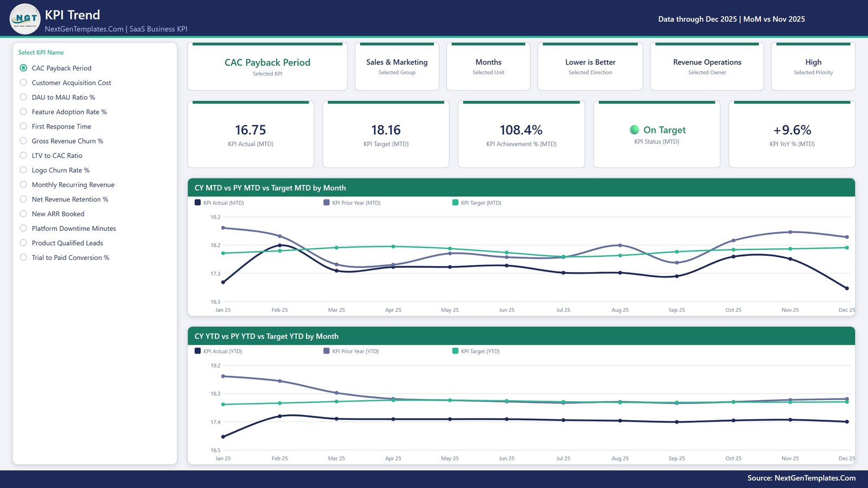This screenshot has height=488, width=868.
Task: Click the 16.75 KPI Actual value
Action: pos(251,130)
